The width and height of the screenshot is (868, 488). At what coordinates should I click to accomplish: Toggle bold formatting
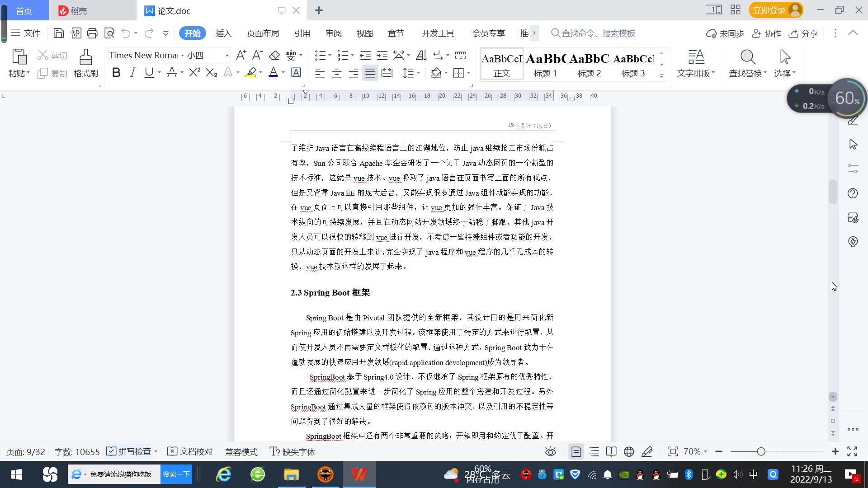[116, 73]
